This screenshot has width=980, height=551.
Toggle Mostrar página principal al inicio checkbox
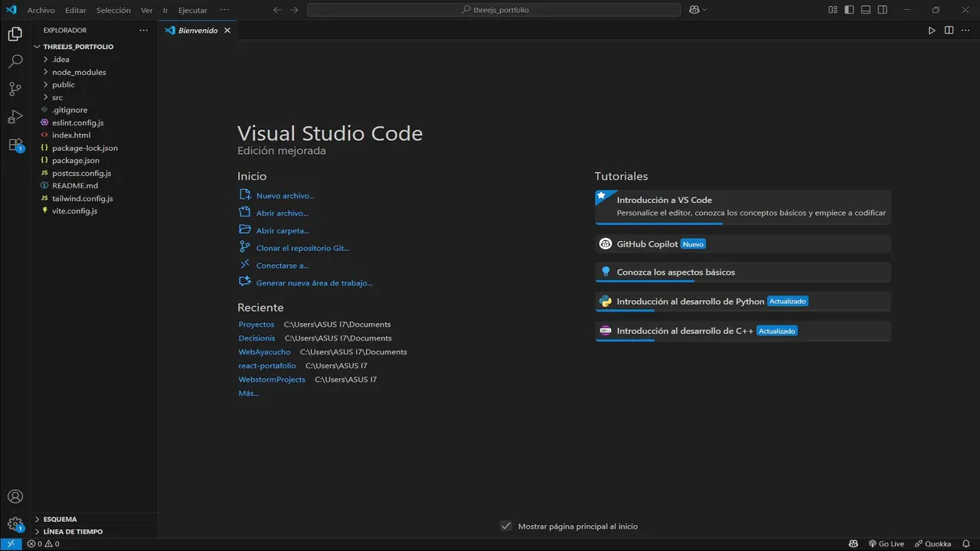[x=505, y=526]
